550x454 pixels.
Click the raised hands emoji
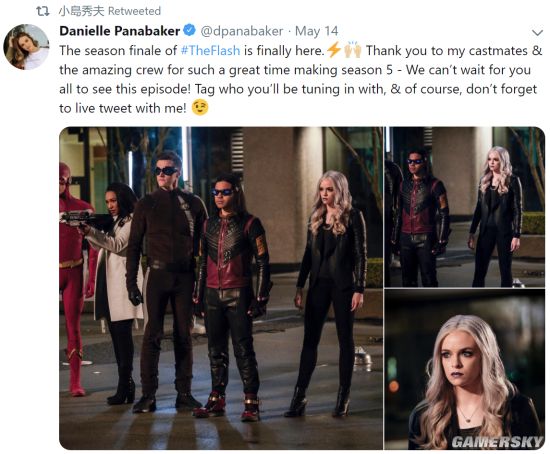click(353, 50)
